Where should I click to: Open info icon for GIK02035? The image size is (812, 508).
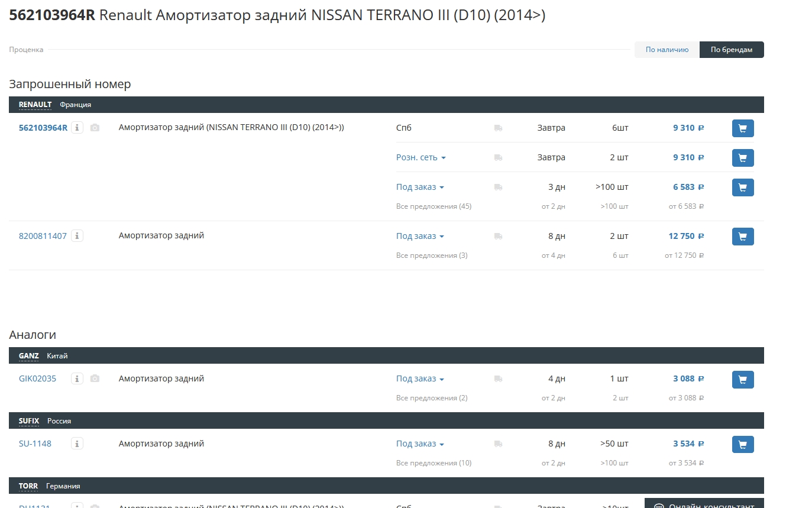point(77,378)
